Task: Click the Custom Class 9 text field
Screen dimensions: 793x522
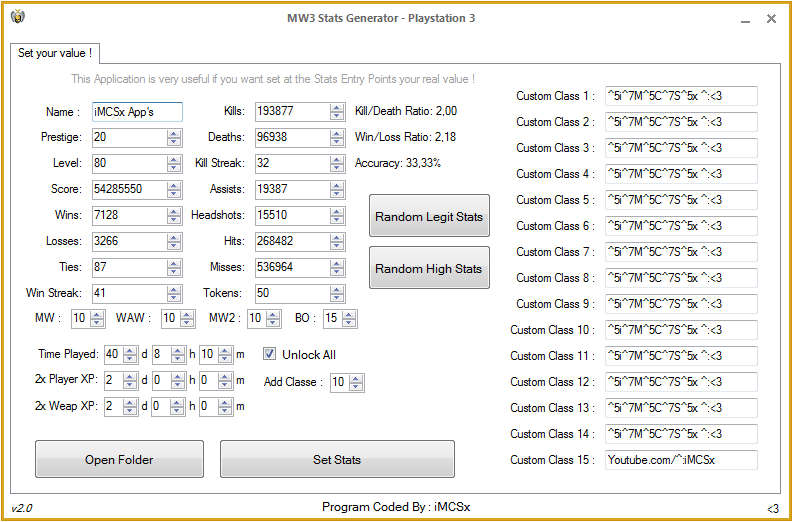Action: pyautogui.click(x=681, y=304)
